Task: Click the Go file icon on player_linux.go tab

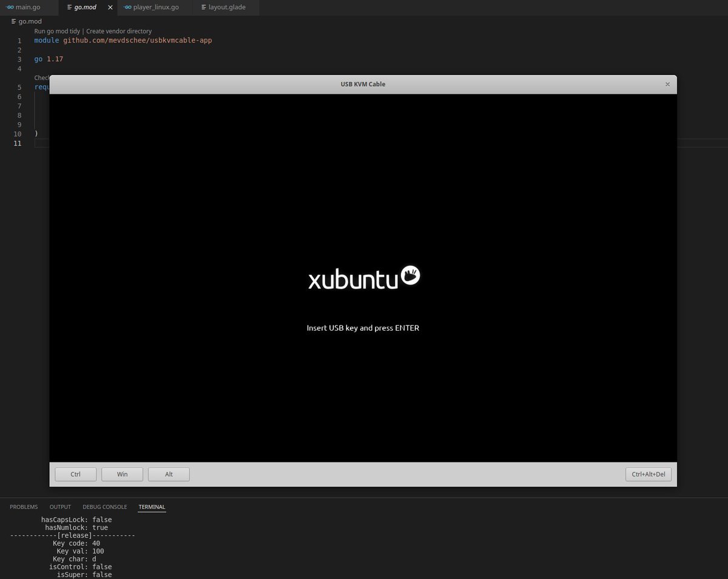Action: coord(127,7)
